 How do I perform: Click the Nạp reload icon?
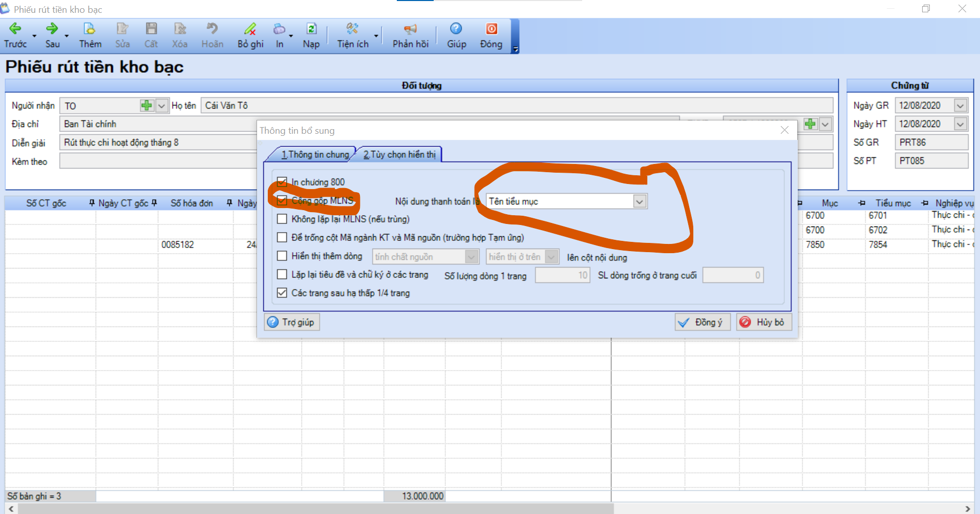tap(311, 29)
